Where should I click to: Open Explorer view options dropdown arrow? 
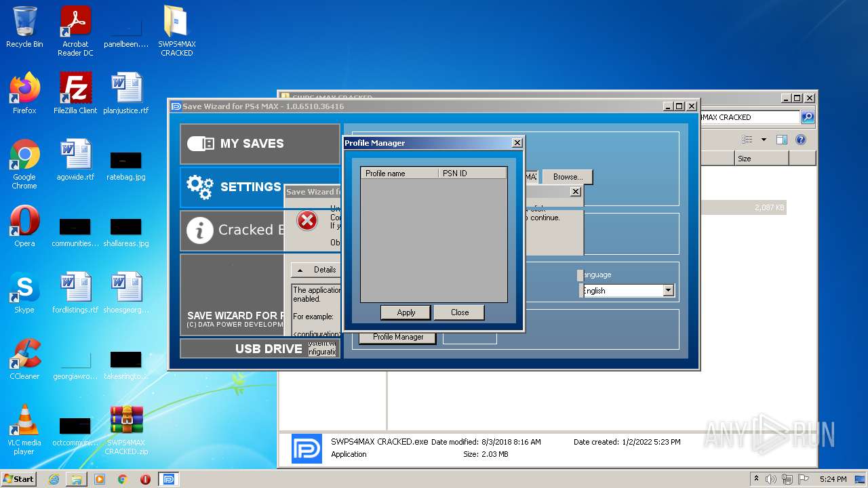tap(764, 140)
